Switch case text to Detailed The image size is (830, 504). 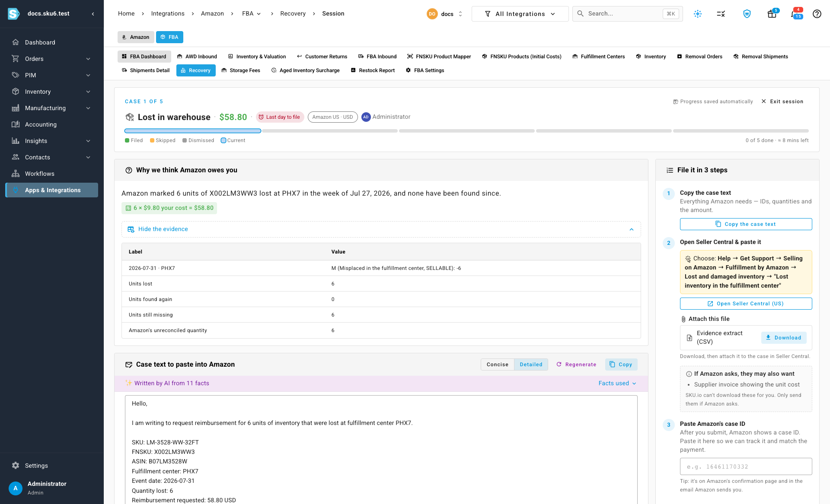531,365
